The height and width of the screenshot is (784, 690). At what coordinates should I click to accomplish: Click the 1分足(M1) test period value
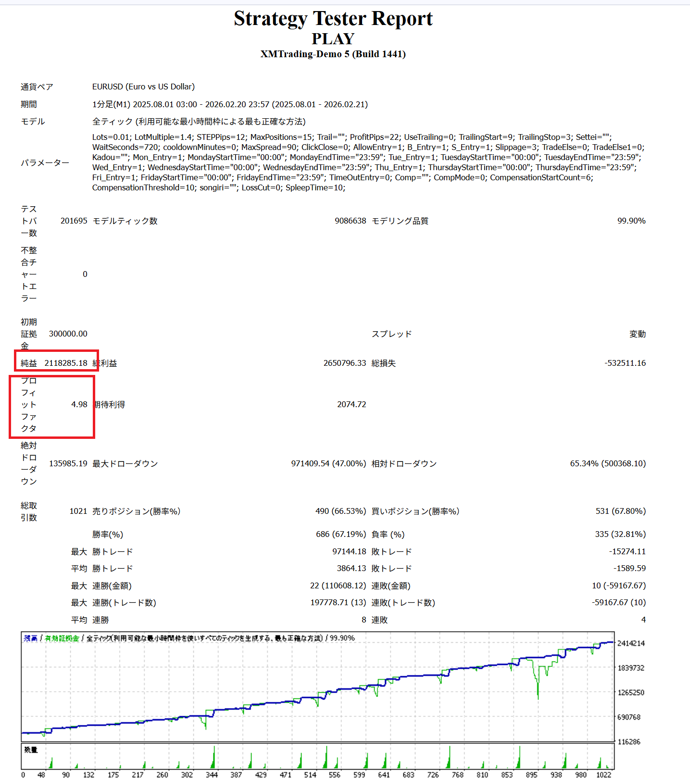230,104
